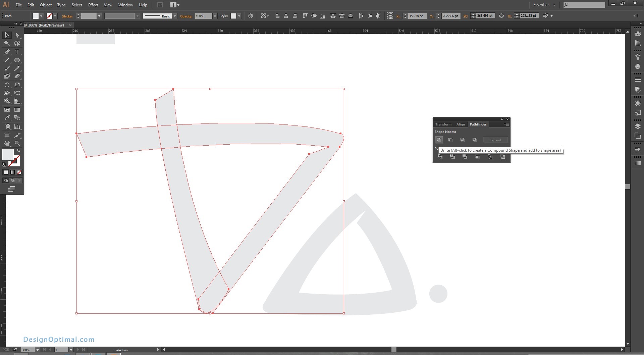The width and height of the screenshot is (644, 355).
Task: Pick the Paintbrush tool
Action: point(7,68)
